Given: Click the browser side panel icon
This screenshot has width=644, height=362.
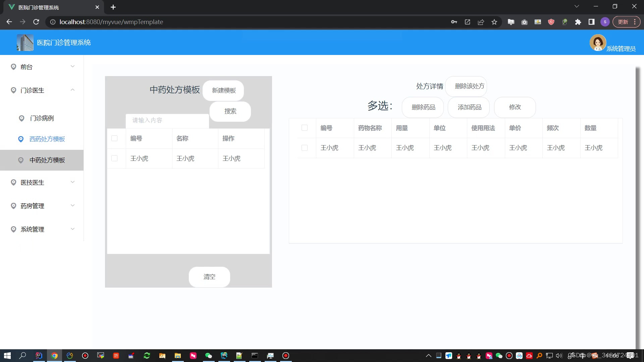Looking at the screenshot, I should pos(591,22).
